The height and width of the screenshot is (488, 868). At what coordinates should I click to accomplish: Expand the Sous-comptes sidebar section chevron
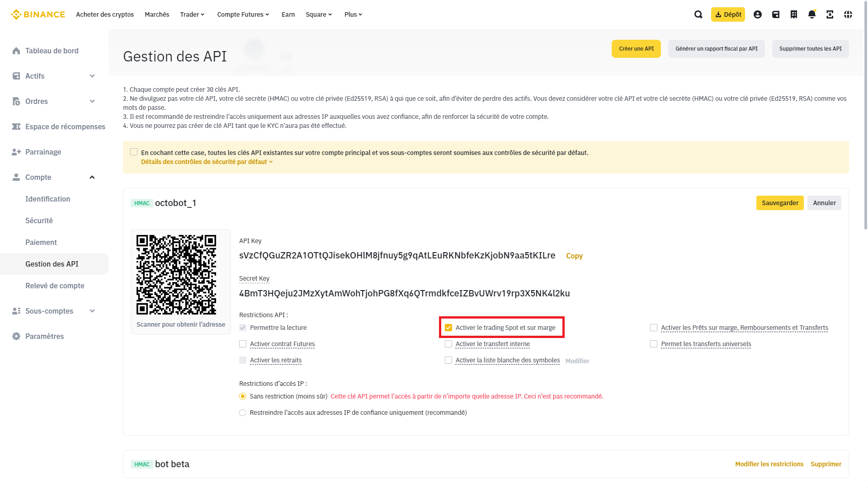[x=92, y=311]
